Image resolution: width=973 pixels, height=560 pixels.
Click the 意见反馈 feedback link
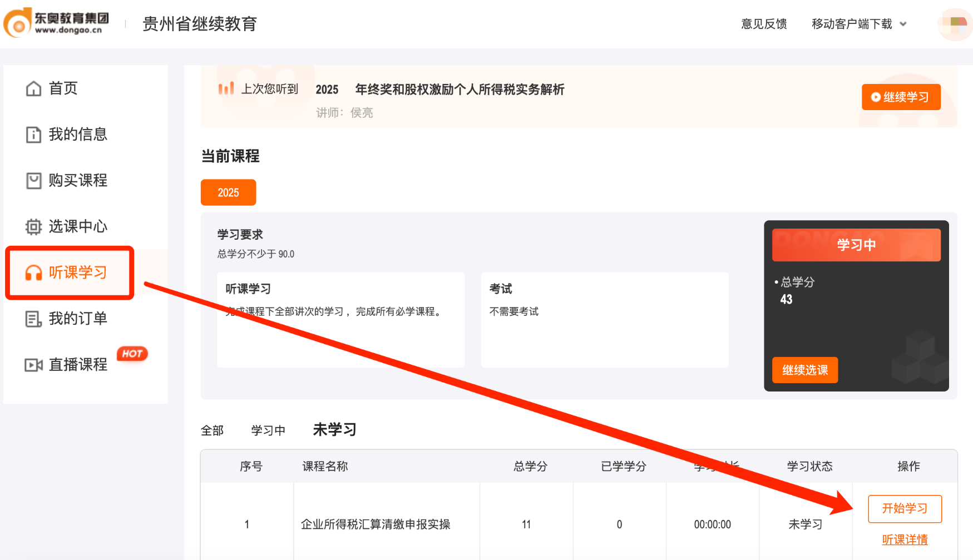coord(764,24)
